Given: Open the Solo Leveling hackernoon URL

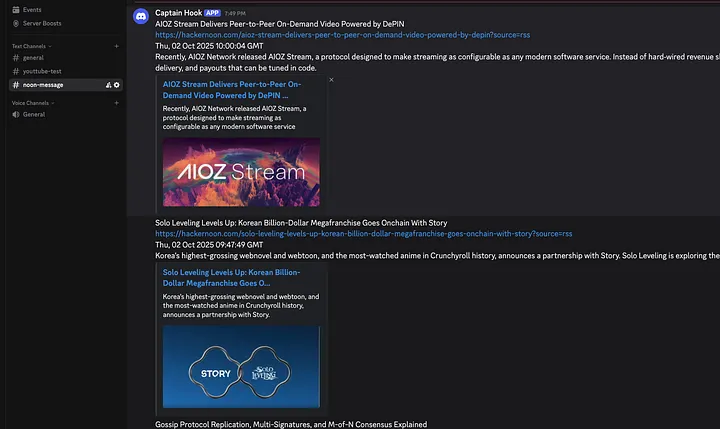Looking at the screenshot, I should pos(363,233).
